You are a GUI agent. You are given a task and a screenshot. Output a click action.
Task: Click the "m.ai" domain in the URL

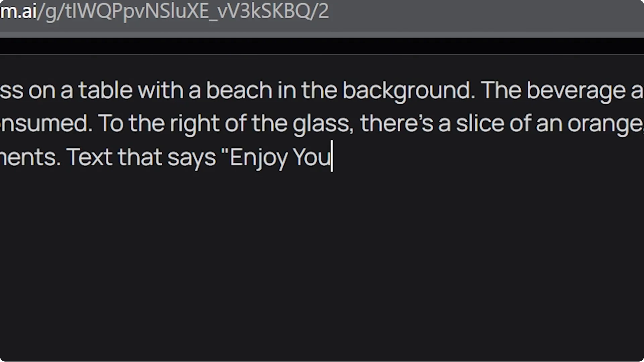(x=18, y=11)
